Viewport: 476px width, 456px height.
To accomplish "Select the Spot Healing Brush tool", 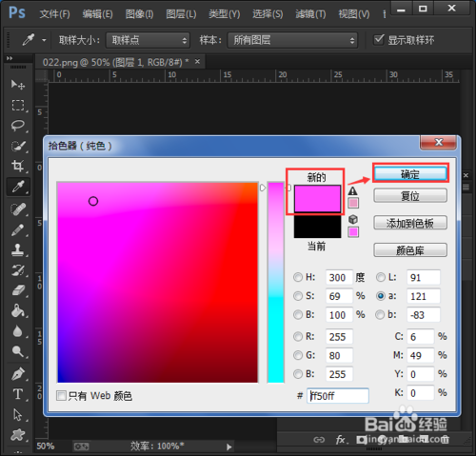I will (18, 209).
